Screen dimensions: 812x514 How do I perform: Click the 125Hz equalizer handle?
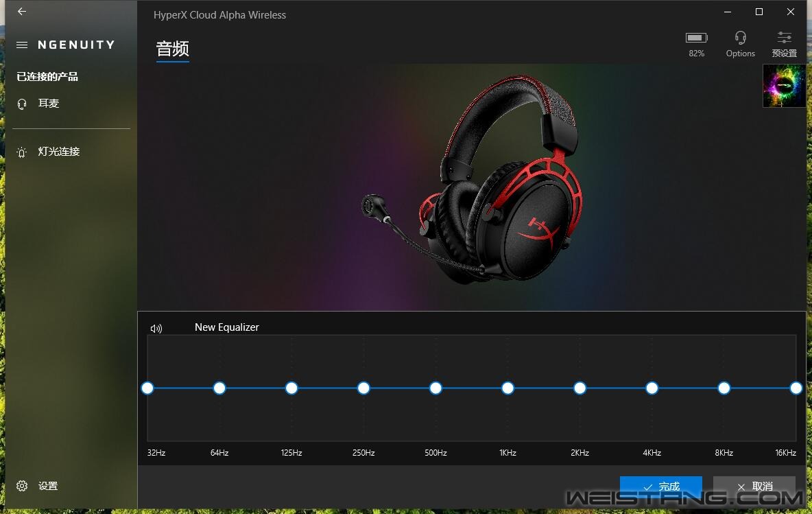click(291, 388)
